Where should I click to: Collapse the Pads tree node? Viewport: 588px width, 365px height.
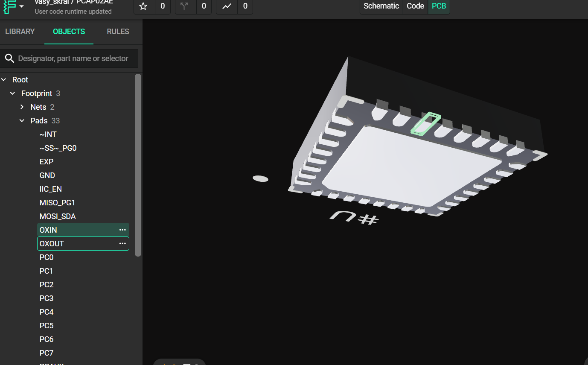[x=22, y=121]
